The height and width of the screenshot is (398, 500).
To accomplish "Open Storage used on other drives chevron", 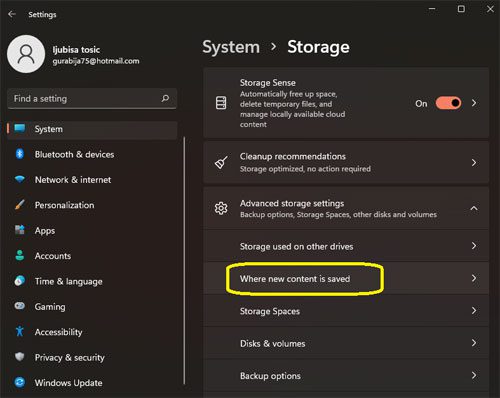I will (474, 246).
